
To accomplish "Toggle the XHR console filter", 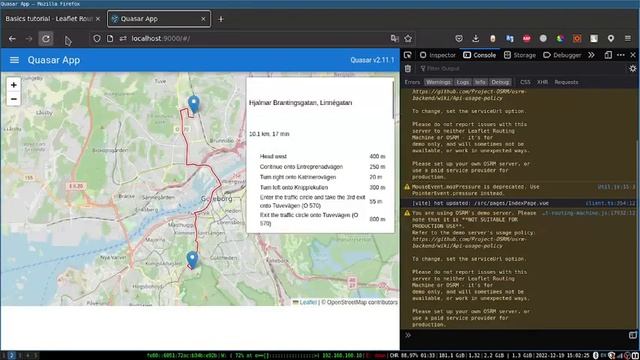I will click(x=542, y=82).
